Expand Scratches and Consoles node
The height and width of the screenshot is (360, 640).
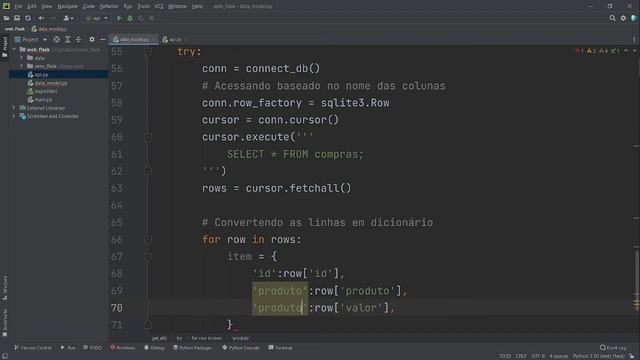[x=13, y=116]
